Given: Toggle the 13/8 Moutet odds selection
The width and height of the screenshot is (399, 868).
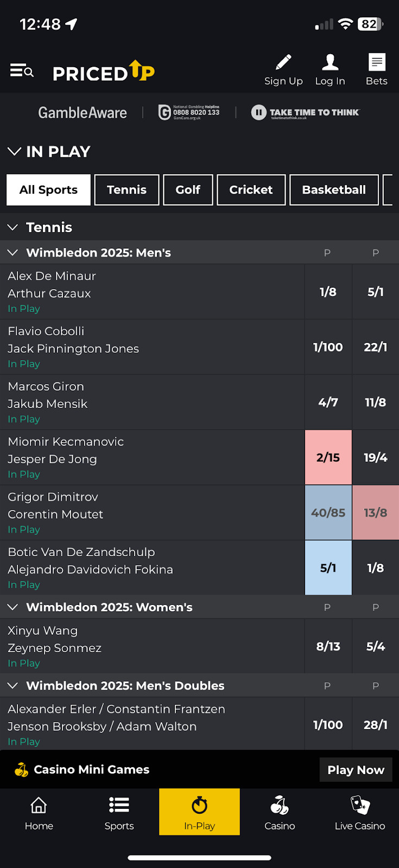Looking at the screenshot, I should click(376, 513).
